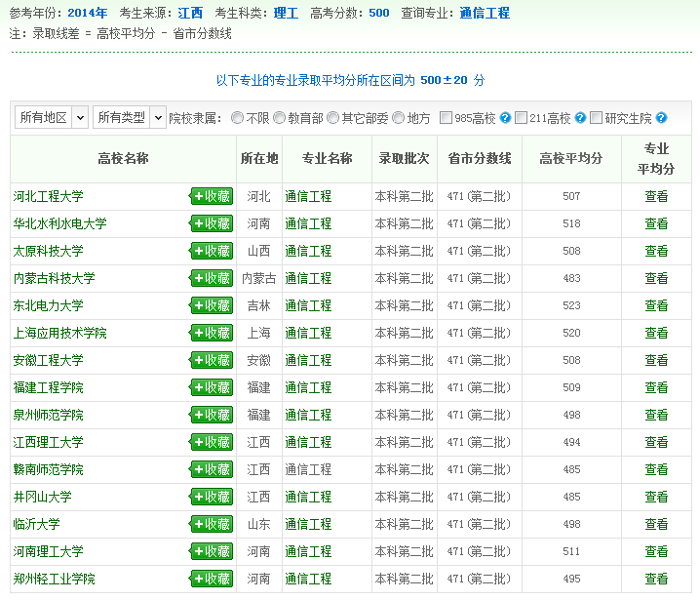The image size is (700, 601).
Task: Favorite 上海应用技术学院 via +收藏
Action: [x=212, y=333]
